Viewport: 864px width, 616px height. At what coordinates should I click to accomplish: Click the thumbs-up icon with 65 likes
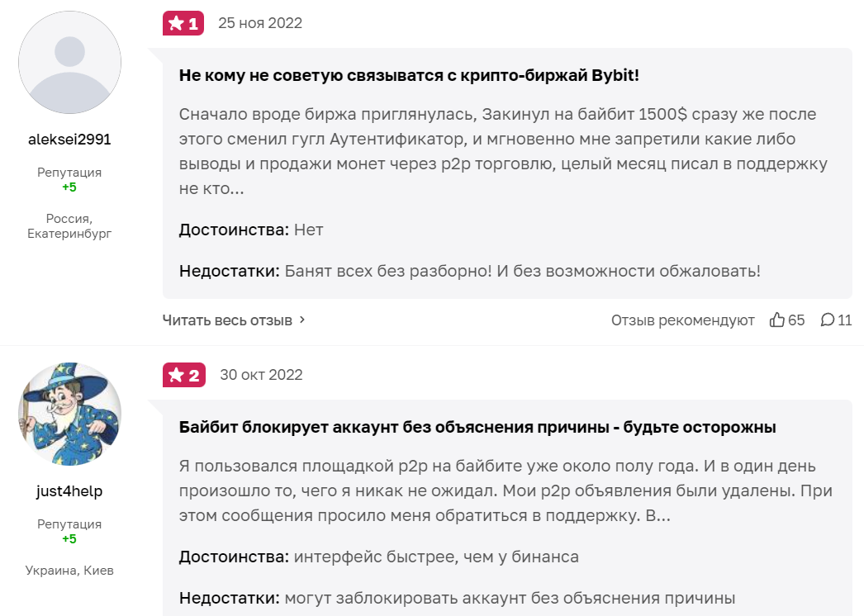coord(777,320)
